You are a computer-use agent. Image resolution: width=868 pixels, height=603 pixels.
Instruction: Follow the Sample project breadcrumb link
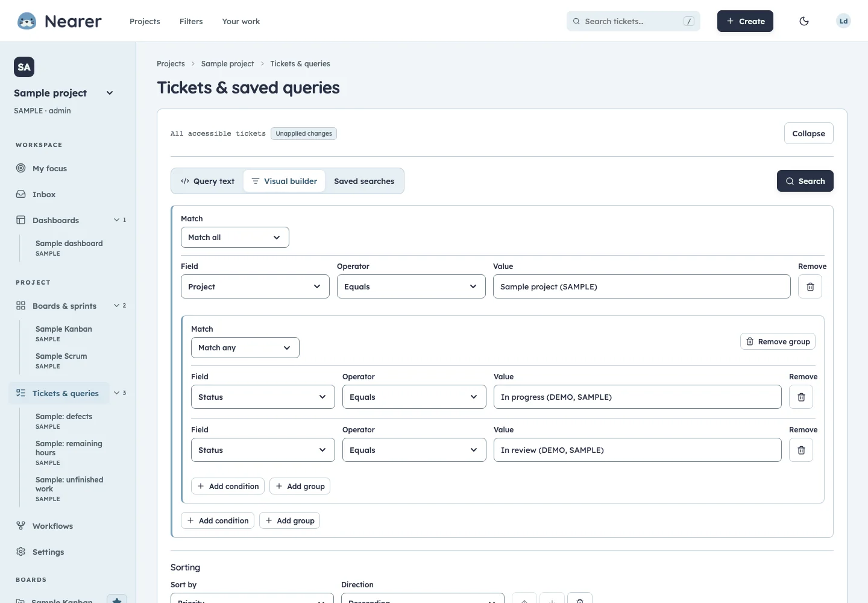228,63
